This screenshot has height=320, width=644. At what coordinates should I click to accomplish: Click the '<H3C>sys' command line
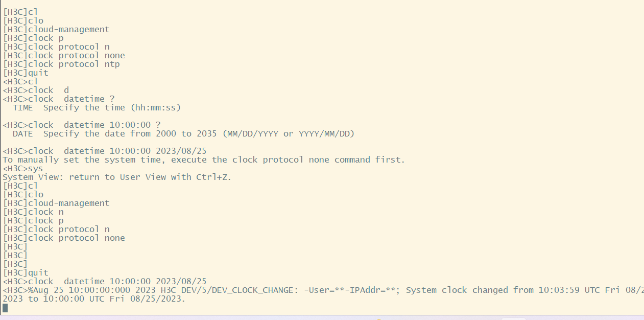point(23,169)
